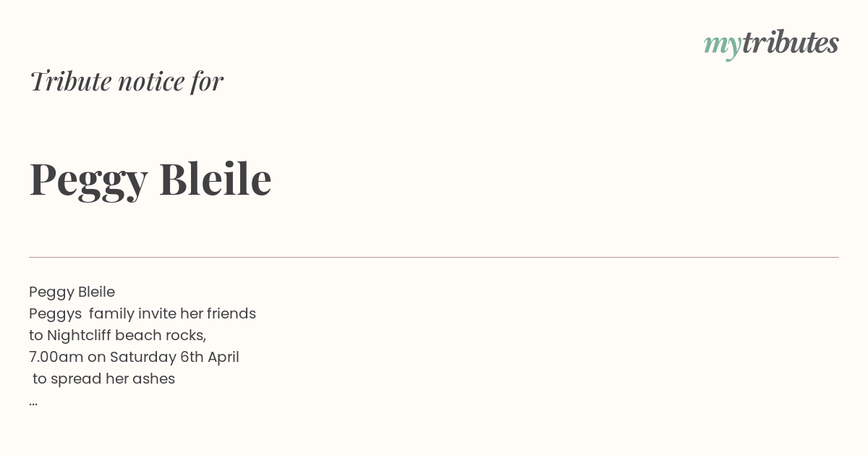Click the grey "tributes" part of logo

pyautogui.click(x=791, y=42)
